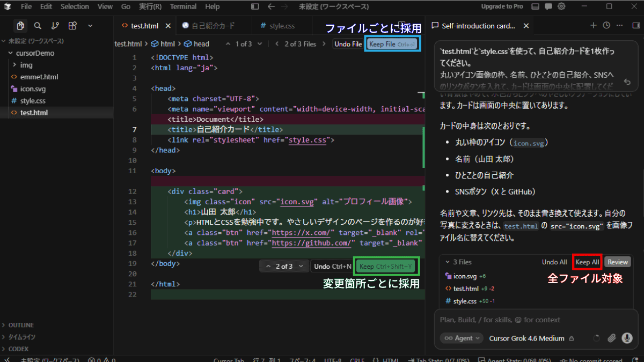Open settings with the gear icon
This screenshot has width=644, height=362.
pyautogui.click(x=561, y=6)
